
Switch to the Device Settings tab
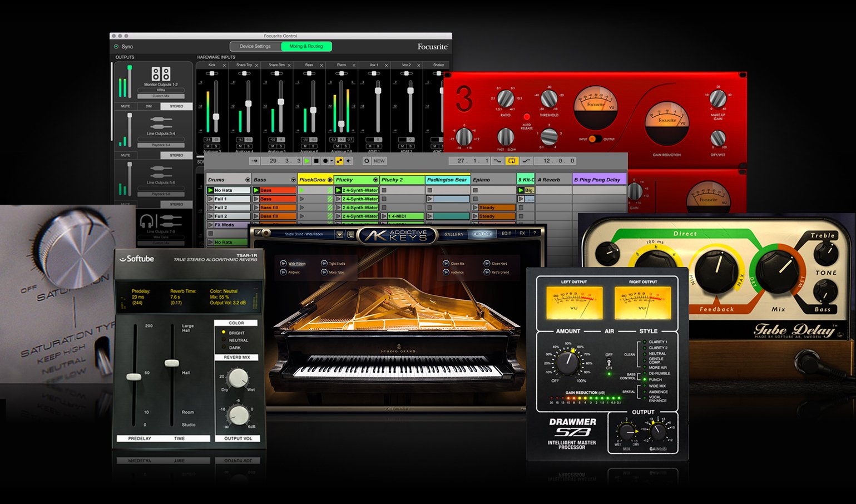coord(255,46)
